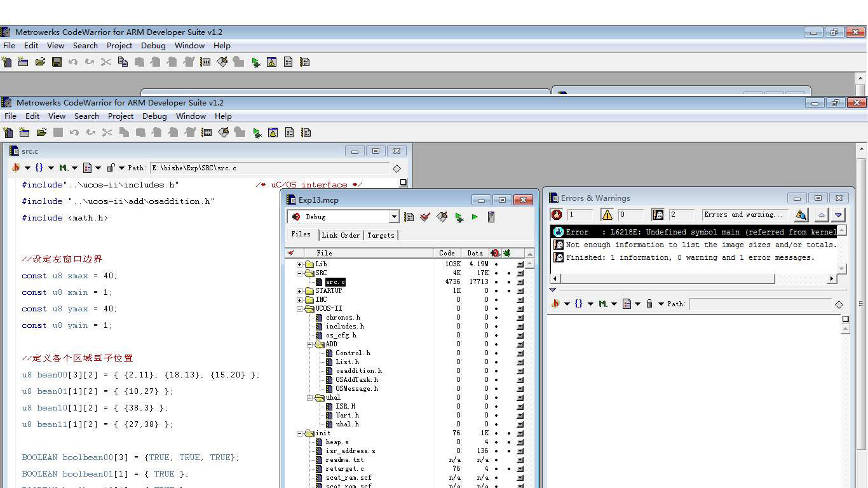Toggle the red stop-hand errors filter button
The image size is (868, 488).
pyautogui.click(x=557, y=215)
